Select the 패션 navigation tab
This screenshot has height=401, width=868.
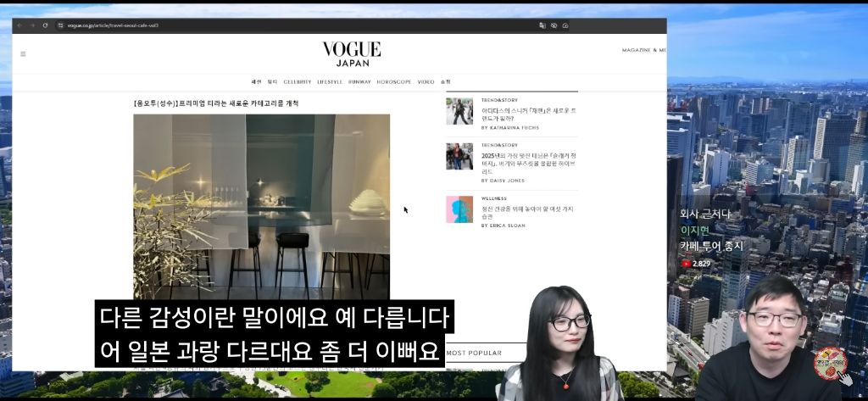[256, 81]
